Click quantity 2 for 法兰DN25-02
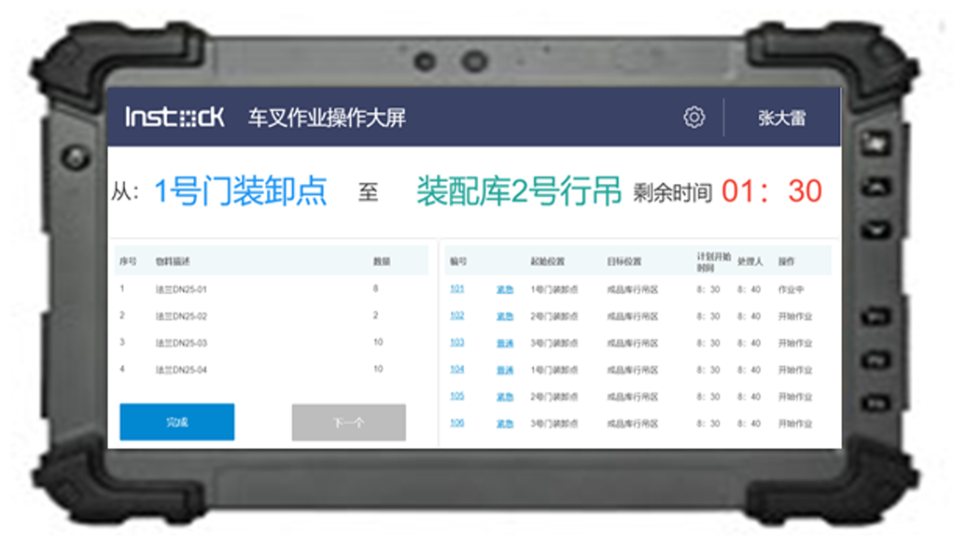This screenshot has height=546, width=980. (x=376, y=316)
